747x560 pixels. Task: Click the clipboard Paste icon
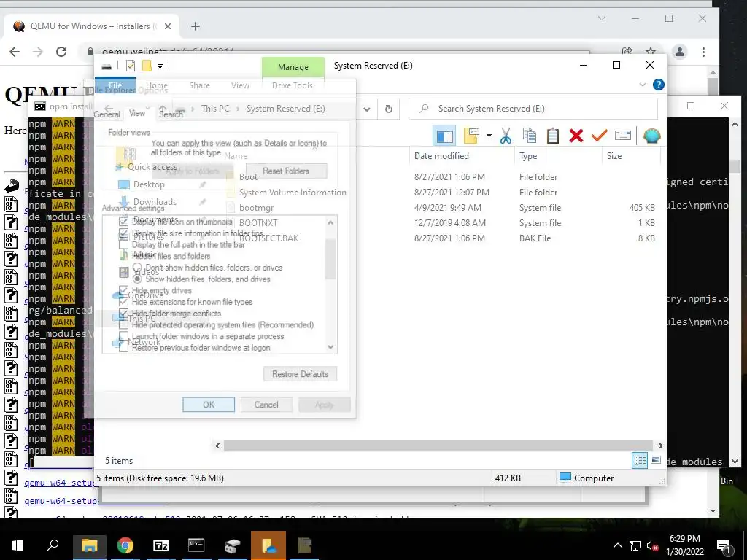click(553, 136)
